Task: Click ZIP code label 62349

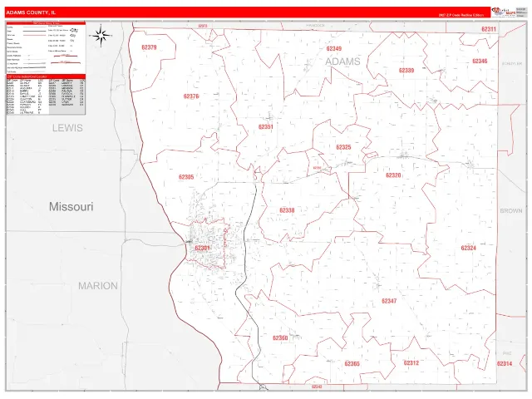Action: coord(334,49)
